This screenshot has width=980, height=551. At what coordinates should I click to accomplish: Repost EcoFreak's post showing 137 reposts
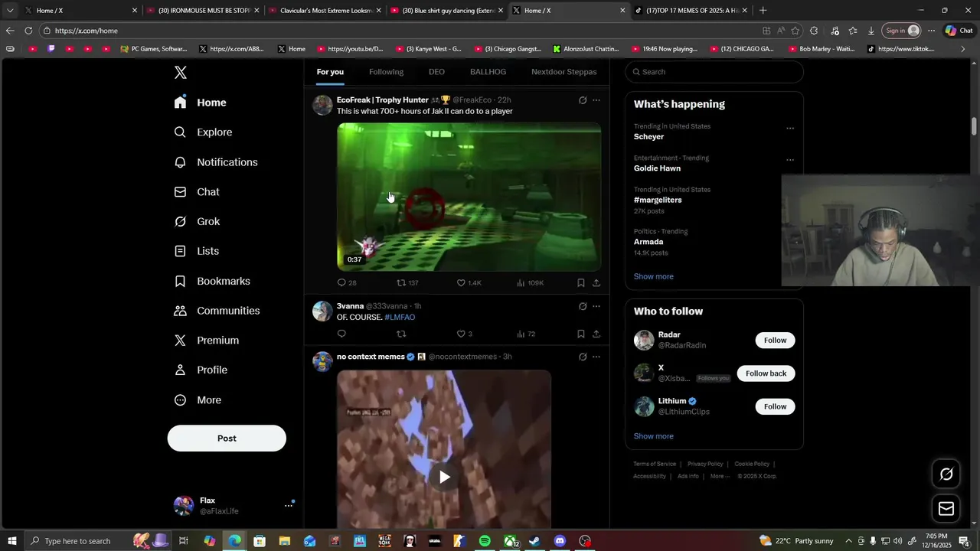pos(407,283)
